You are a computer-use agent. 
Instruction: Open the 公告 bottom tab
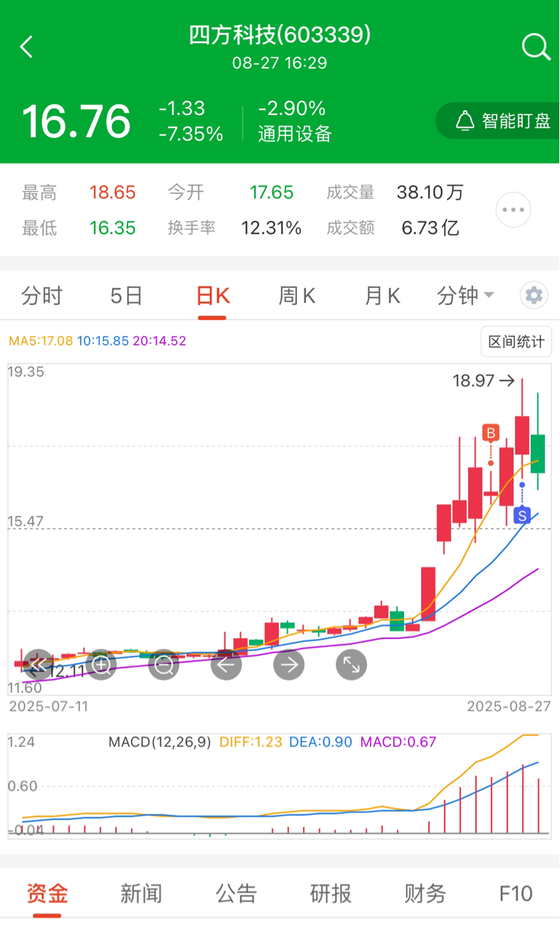pyautogui.click(x=237, y=893)
